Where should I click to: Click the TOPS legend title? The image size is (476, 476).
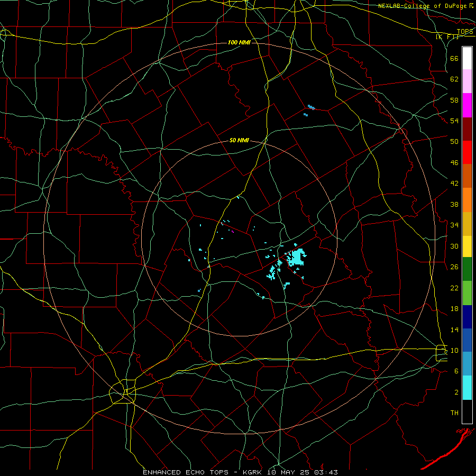pyautogui.click(x=465, y=31)
